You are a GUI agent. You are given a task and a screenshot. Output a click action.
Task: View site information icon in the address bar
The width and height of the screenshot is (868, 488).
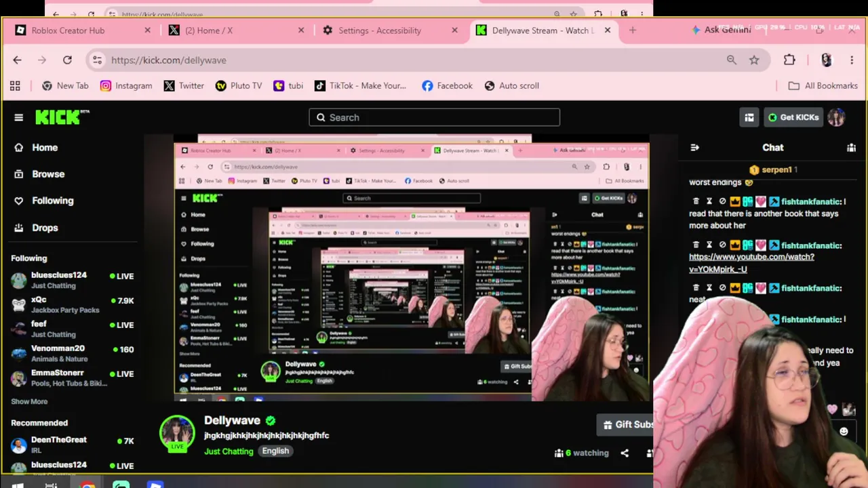(x=98, y=60)
